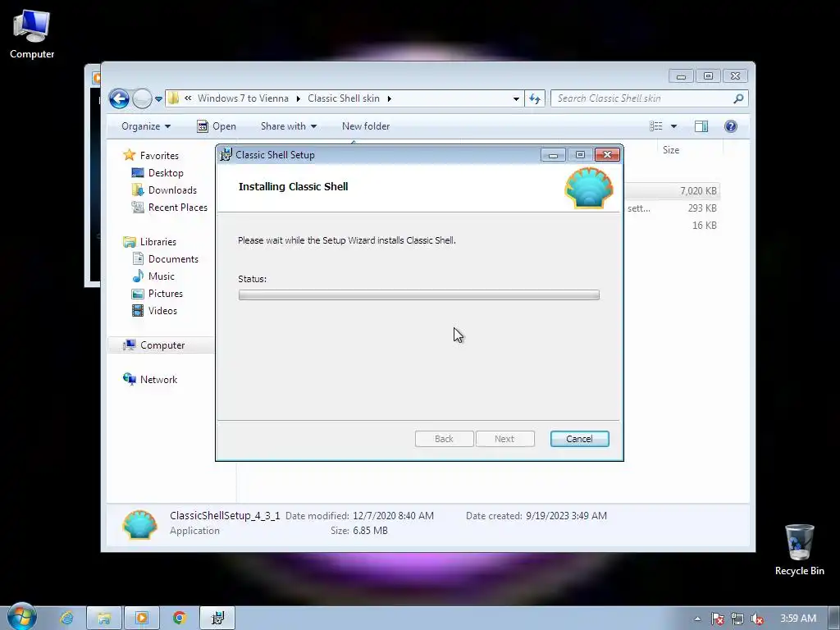Open recent locations dropdown arrow beside navigation buttons
The width and height of the screenshot is (840, 630).
click(158, 99)
